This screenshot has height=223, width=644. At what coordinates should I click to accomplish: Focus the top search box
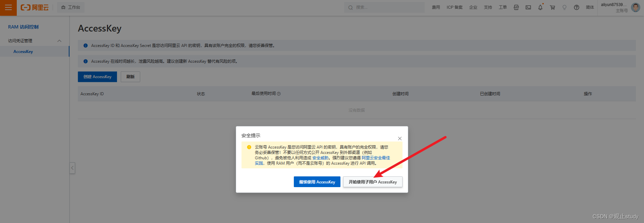pyautogui.click(x=384, y=7)
